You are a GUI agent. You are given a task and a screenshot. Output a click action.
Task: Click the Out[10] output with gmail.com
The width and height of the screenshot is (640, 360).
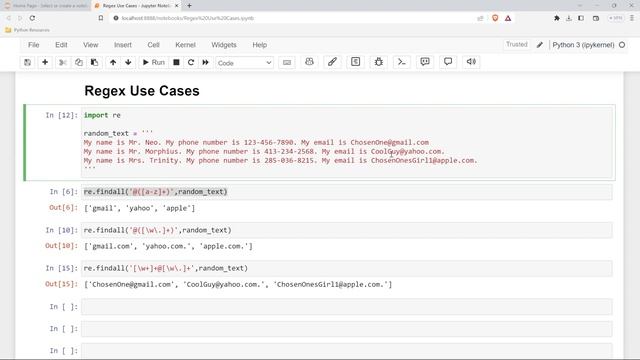(x=168, y=246)
